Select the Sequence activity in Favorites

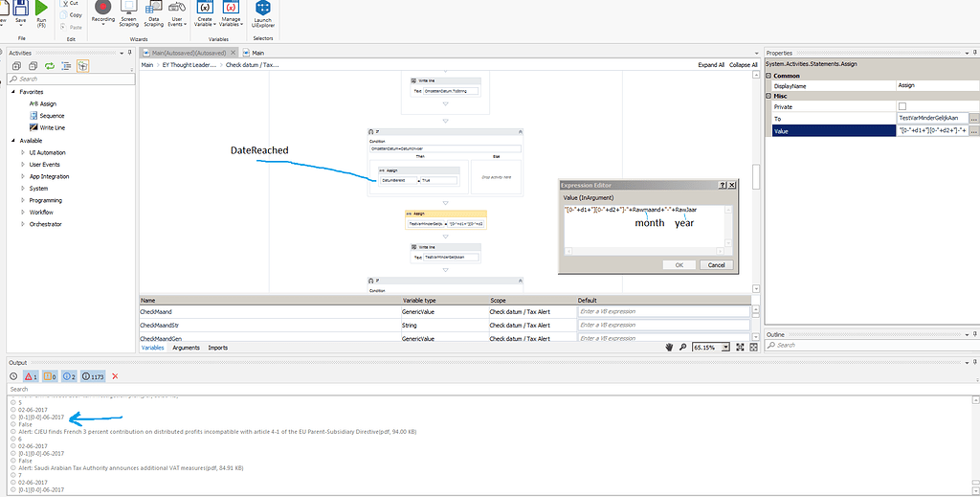click(x=47, y=116)
